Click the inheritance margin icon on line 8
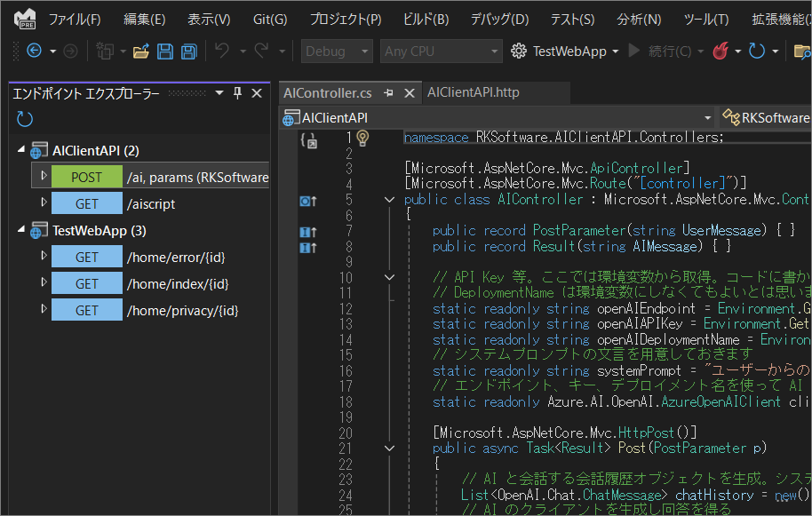 (x=308, y=248)
